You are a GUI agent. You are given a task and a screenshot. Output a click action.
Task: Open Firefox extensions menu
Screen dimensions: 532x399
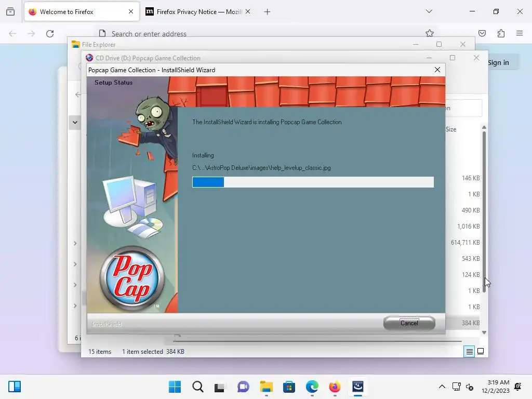pyautogui.click(x=501, y=33)
